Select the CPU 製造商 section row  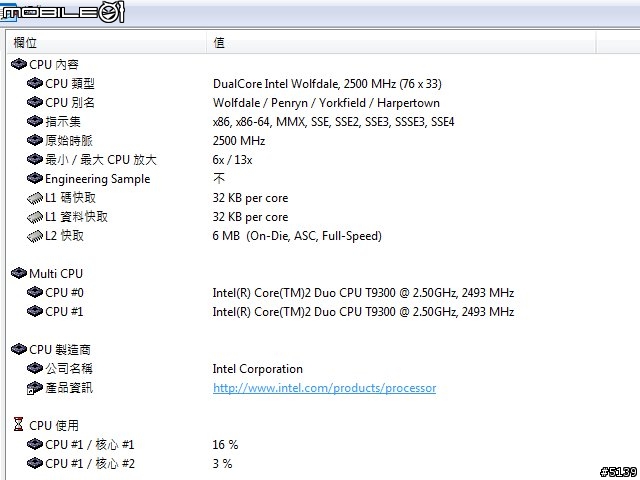[60, 349]
